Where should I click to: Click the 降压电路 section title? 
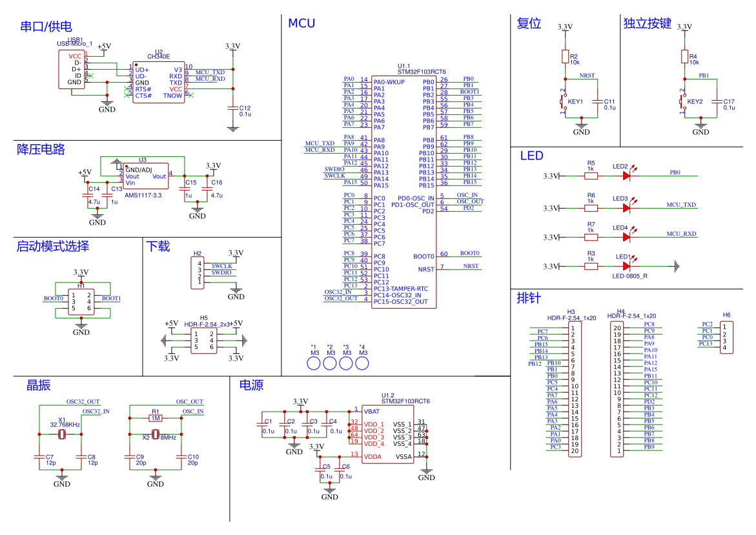point(41,149)
